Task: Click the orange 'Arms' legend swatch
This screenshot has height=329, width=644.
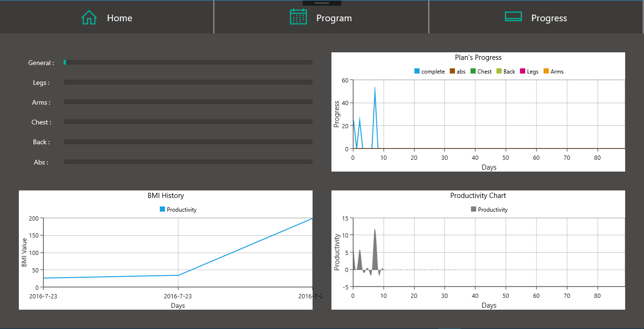Action: click(x=546, y=71)
